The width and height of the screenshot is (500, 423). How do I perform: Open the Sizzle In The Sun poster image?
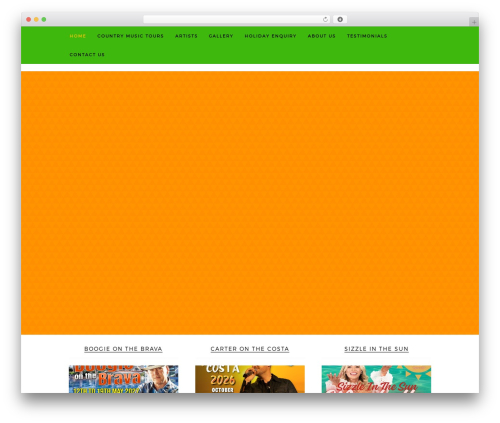376,379
